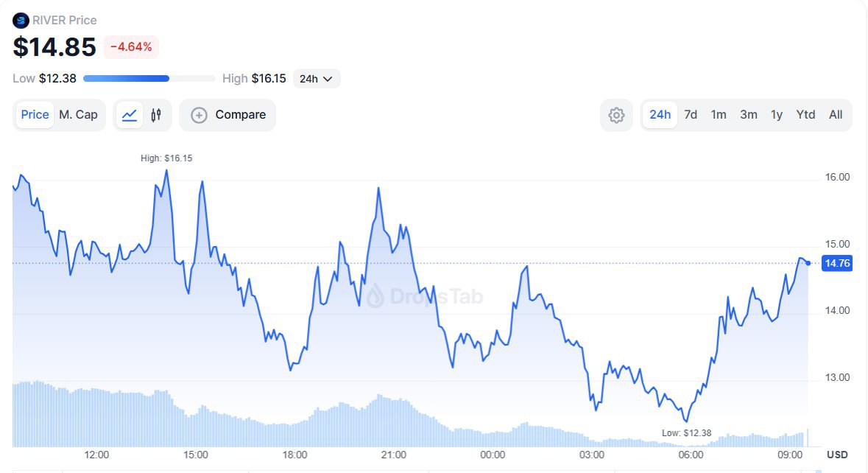Open the 24h range dropdown
The width and height of the screenshot is (868, 473).
(x=317, y=78)
